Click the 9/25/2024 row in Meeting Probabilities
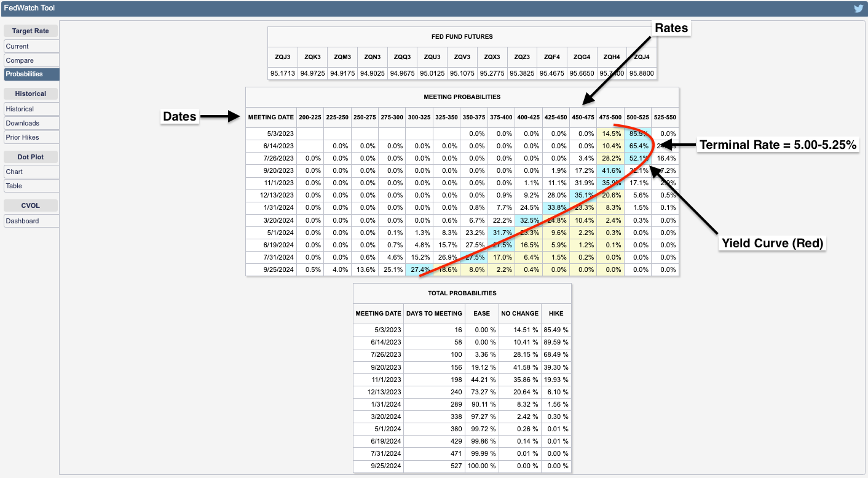Screen dimensions: 868x478 click(x=462, y=269)
